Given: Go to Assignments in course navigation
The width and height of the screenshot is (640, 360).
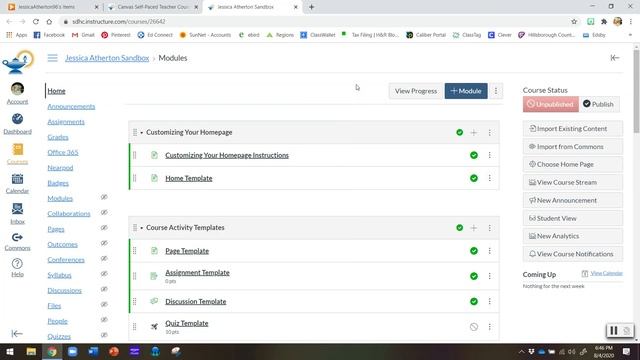Looking at the screenshot, I should 66,122.
